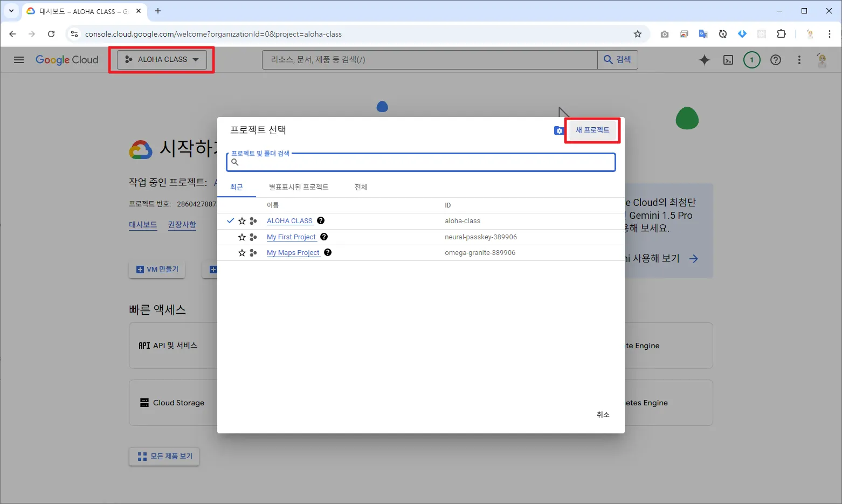Click the Google Translate extension icon
The height and width of the screenshot is (504, 842).
703,34
